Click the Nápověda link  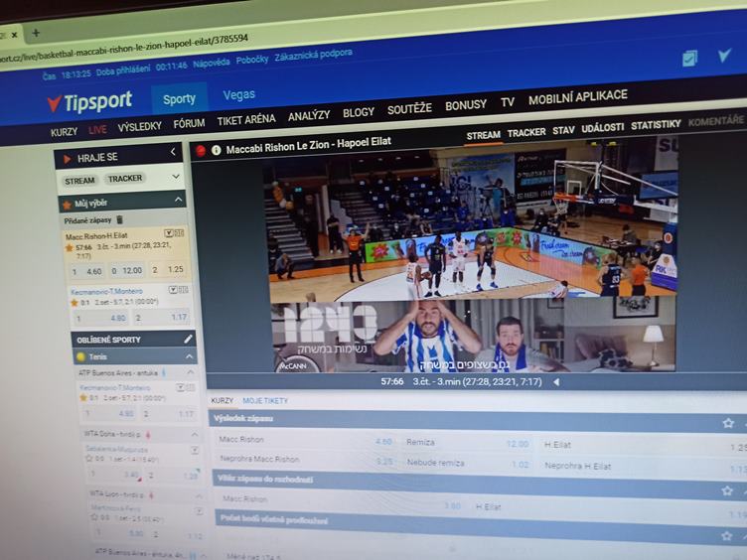tap(211, 63)
